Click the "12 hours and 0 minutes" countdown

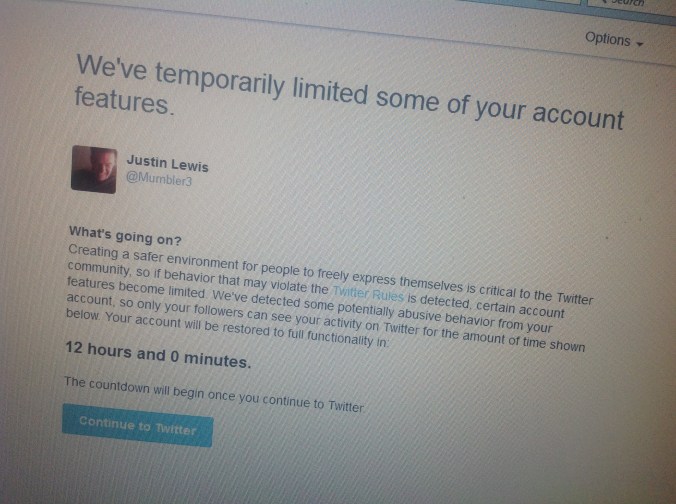click(x=157, y=356)
